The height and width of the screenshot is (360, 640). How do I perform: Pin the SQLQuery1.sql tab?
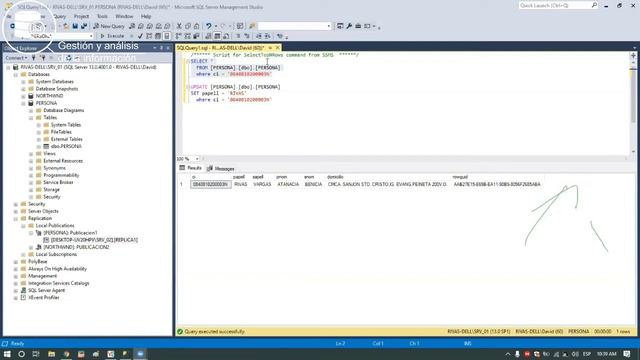270,48
